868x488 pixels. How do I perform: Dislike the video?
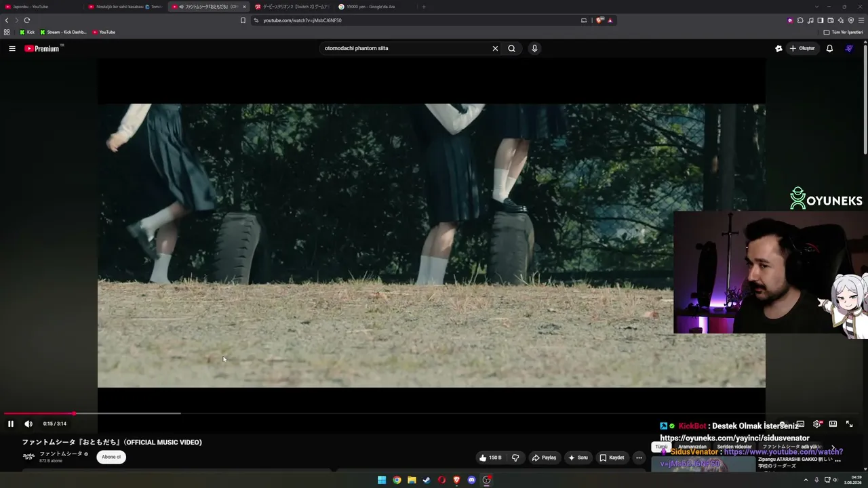tap(515, 457)
